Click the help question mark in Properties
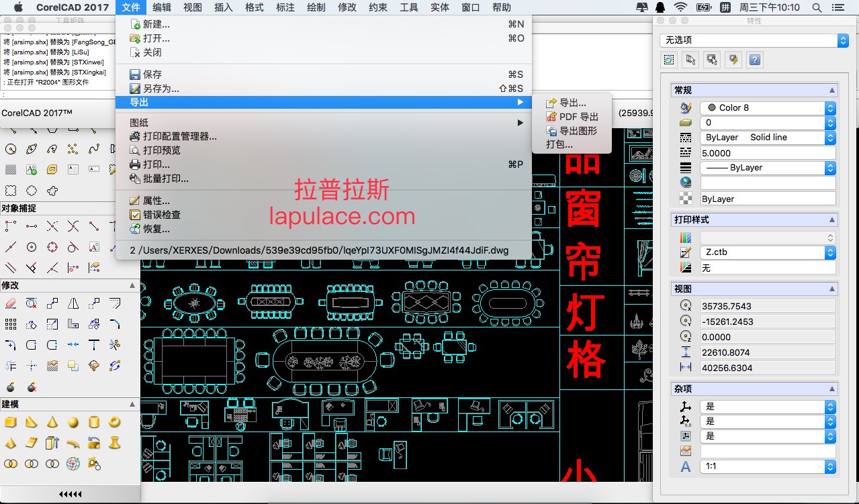The image size is (859, 504). click(755, 60)
